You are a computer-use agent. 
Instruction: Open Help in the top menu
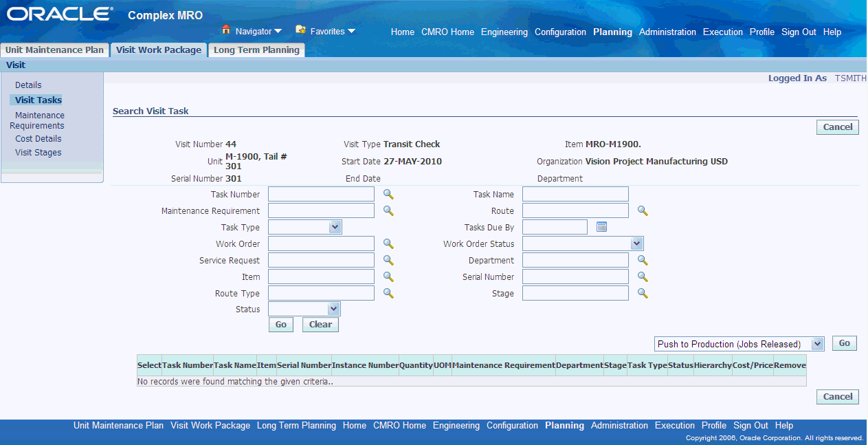pos(832,32)
